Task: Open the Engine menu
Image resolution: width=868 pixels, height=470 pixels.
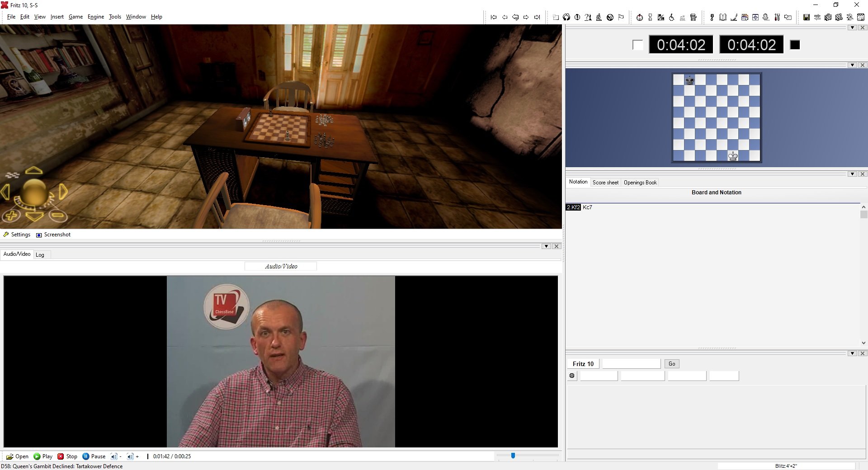Action: (x=96, y=17)
